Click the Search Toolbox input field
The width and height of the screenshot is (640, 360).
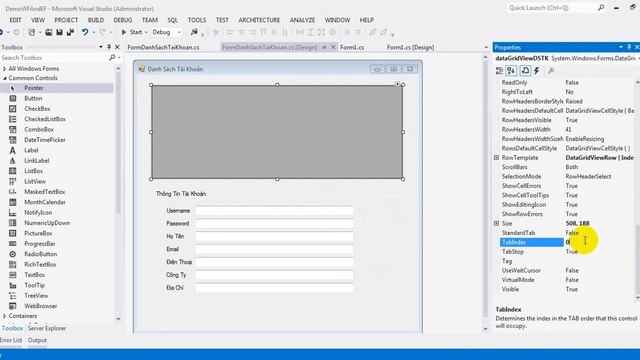[54, 58]
